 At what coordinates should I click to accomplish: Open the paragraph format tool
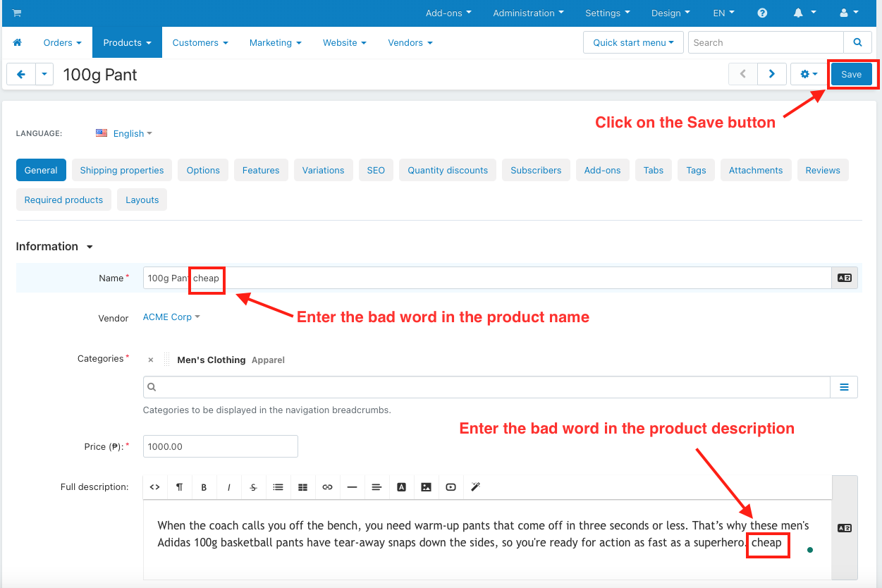pos(179,487)
